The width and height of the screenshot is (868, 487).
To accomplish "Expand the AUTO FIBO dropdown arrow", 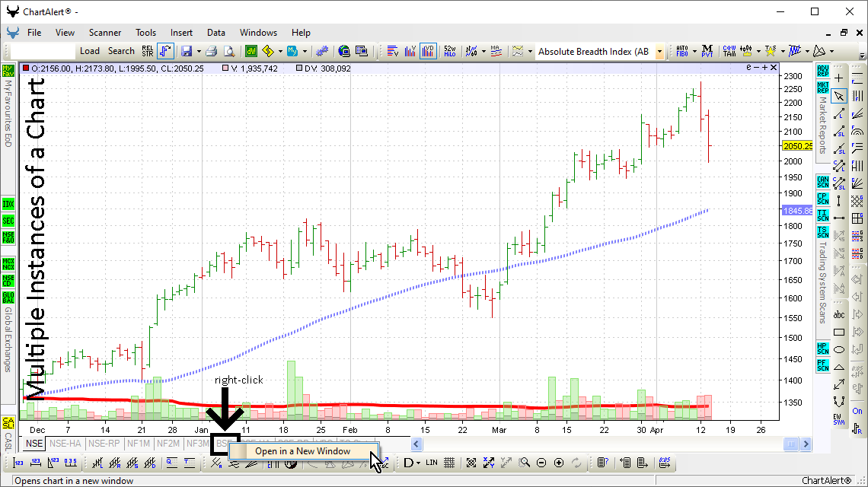I will click(694, 52).
